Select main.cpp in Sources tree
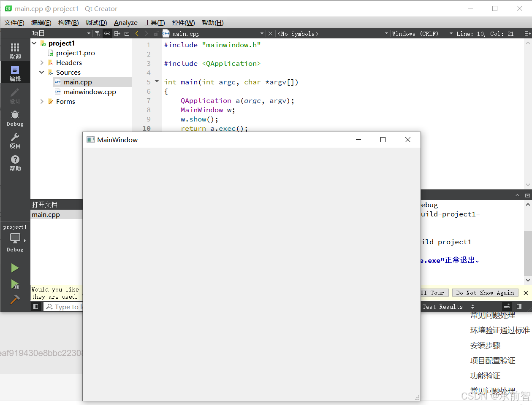This screenshot has height=405, width=532. [78, 82]
